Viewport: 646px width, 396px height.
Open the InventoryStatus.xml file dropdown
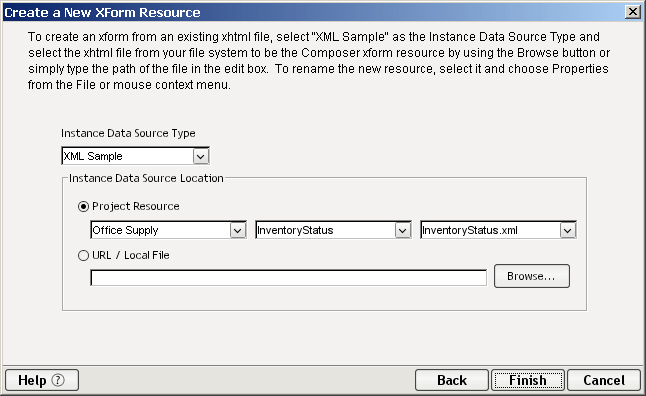[x=567, y=230]
